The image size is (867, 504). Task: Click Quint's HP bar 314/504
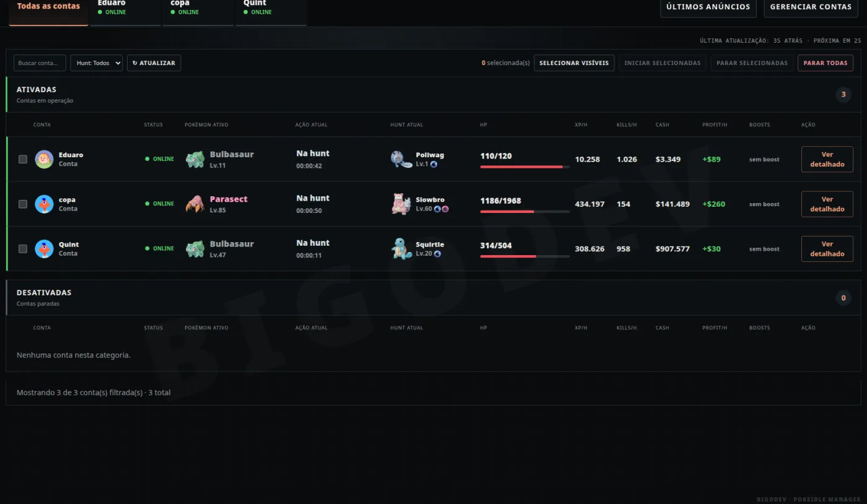[525, 256]
